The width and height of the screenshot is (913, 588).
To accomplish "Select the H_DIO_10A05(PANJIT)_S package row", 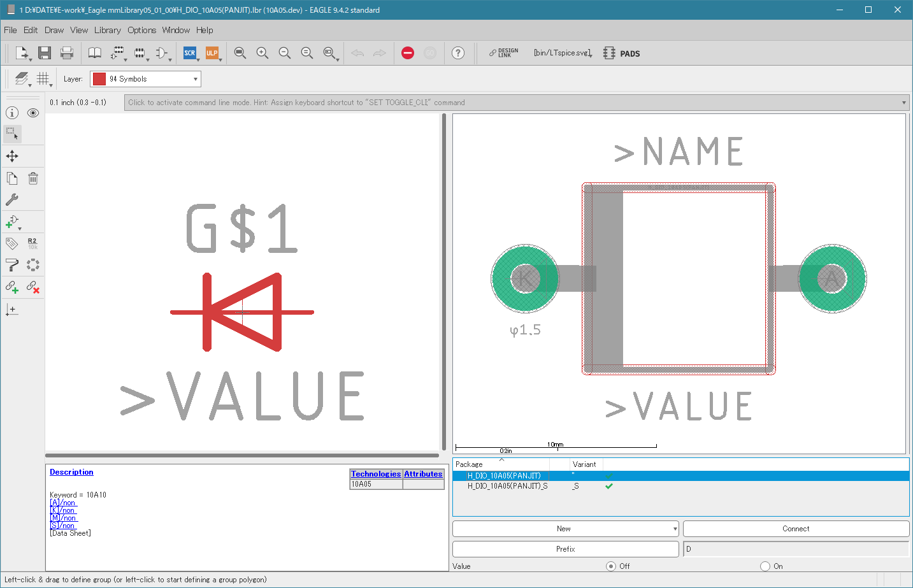I will click(507, 486).
